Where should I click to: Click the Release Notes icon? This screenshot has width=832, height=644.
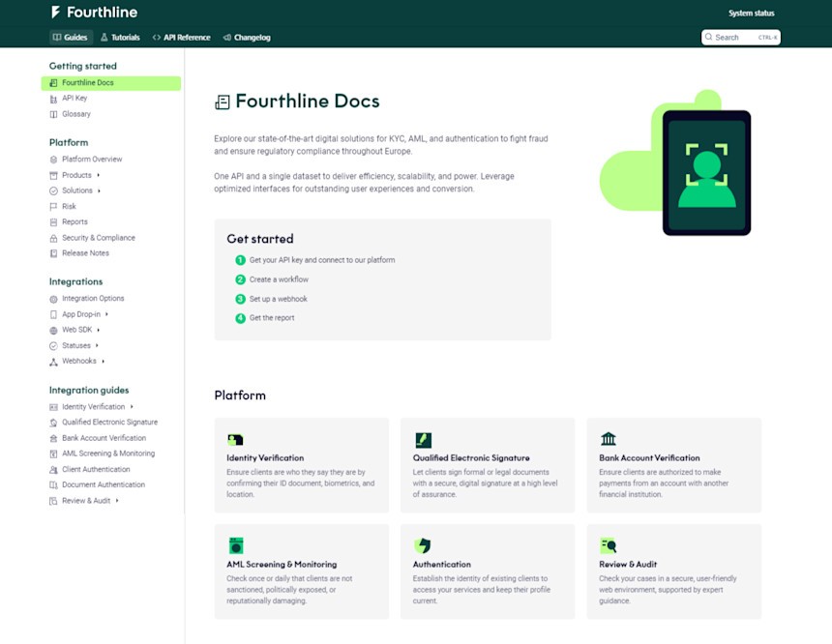tap(53, 253)
